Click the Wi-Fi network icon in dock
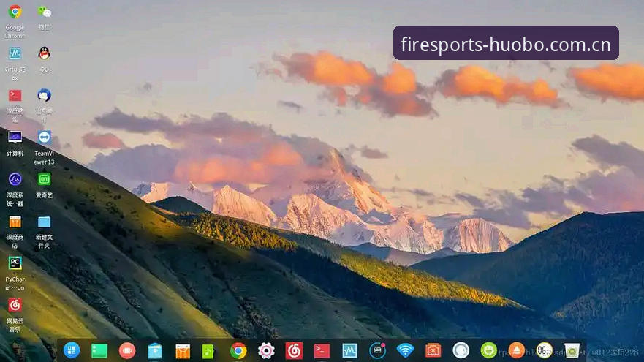644x362 pixels. [406, 350]
